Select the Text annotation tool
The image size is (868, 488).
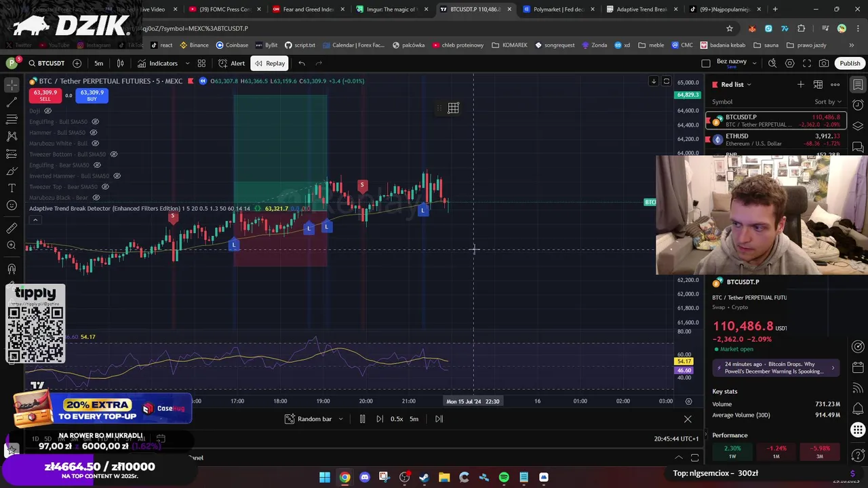click(x=12, y=188)
